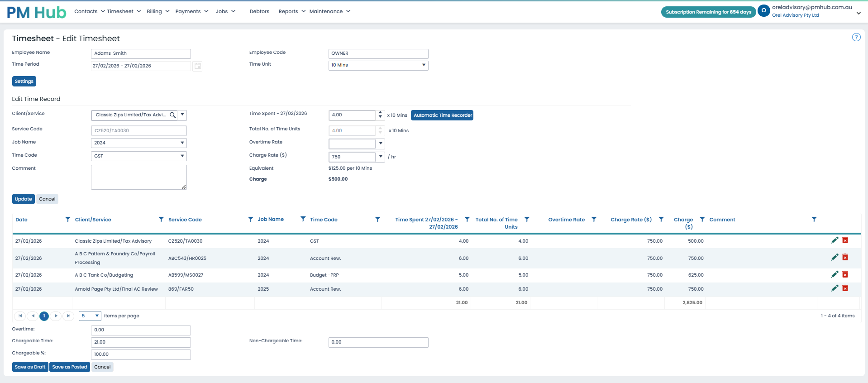Delete the A B C Pattern & Foundry row
Image resolution: width=868 pixels, height=383 pixels.
pyautogui.click(x=845, y=257)
